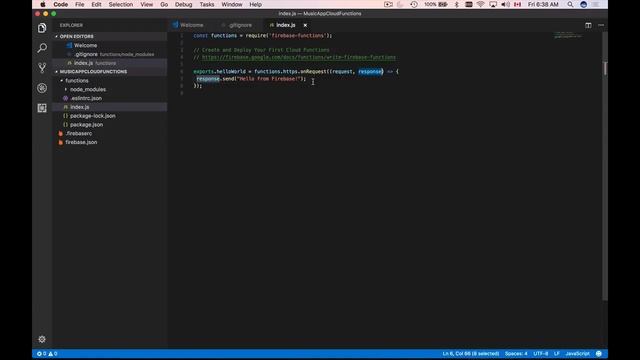Open the Debug view in activity bar
The image size is (640, 360).
click(42, 88)
